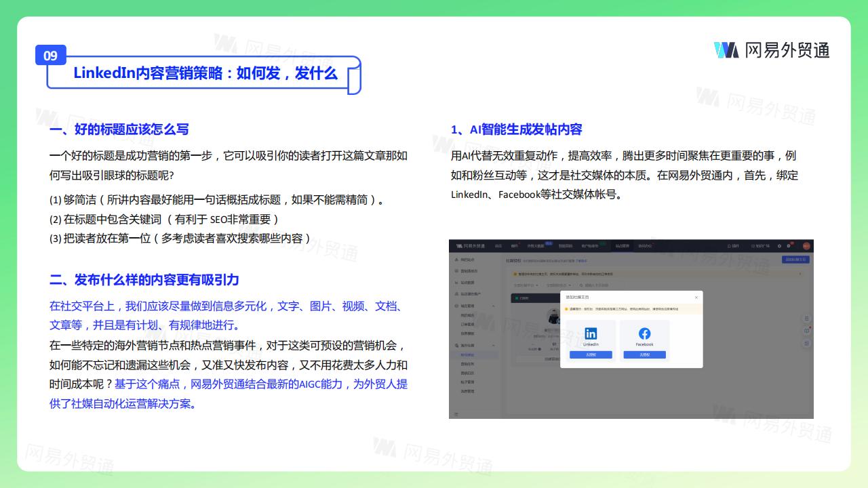Click the Facebook logo in the dialog
This screenshot has width=868, height=488.
click(x=645, y=333)
